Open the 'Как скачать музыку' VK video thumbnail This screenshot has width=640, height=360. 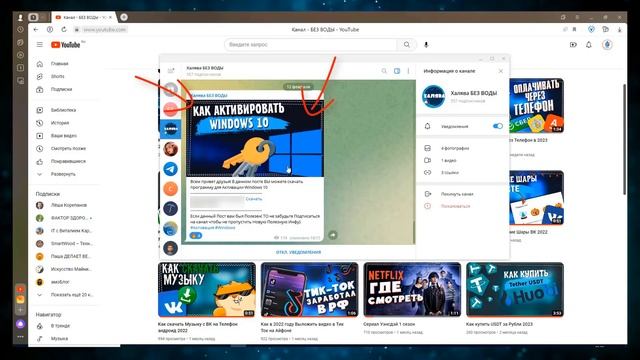[x=207, y=289]
